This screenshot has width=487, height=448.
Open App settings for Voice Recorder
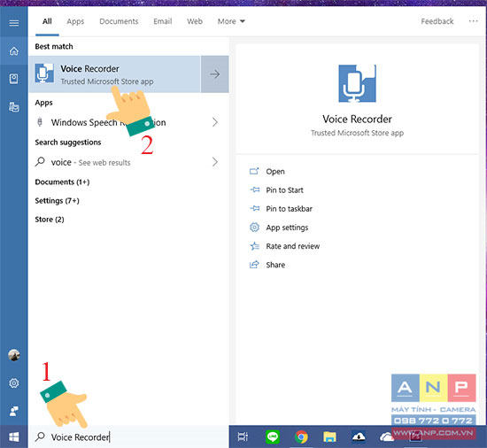click(287, 228)
